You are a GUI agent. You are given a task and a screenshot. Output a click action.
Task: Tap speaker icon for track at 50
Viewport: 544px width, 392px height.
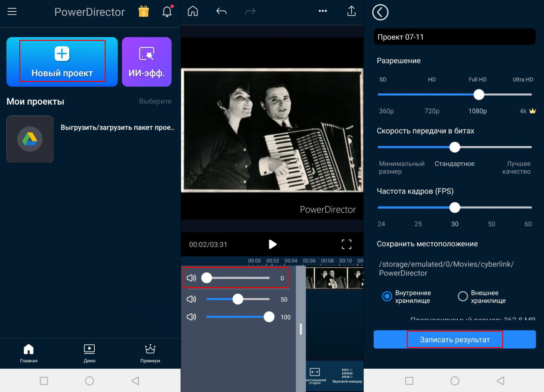coord(191,299)
